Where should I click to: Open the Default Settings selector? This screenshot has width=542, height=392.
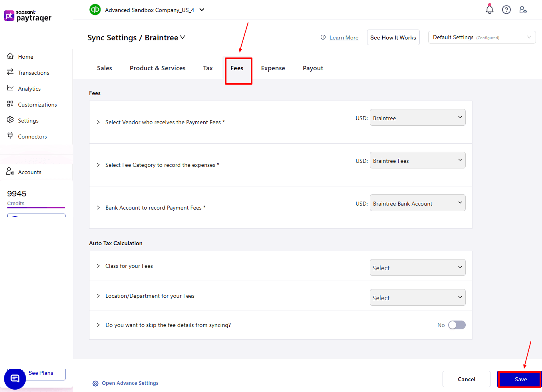tap(481, 37)
